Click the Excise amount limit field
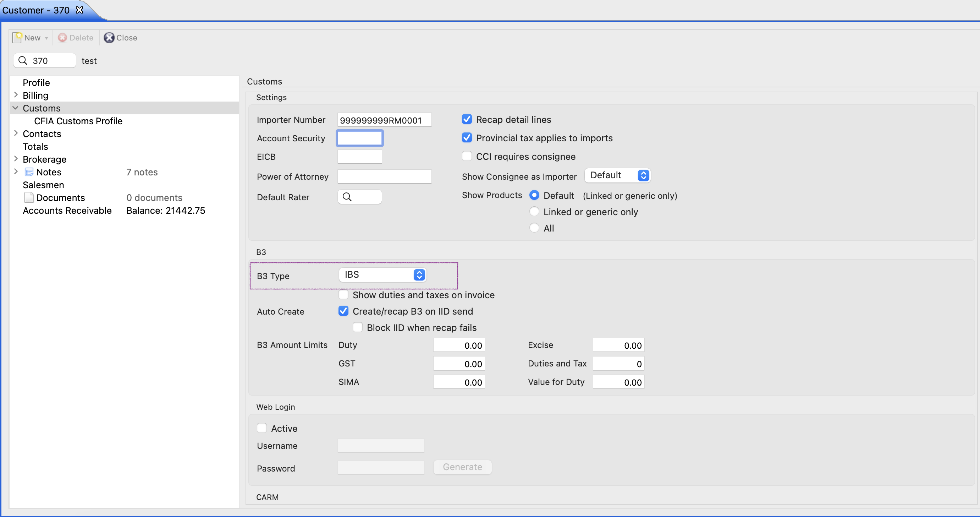Viewport: 980px width, 517px height. pos(618,345)
